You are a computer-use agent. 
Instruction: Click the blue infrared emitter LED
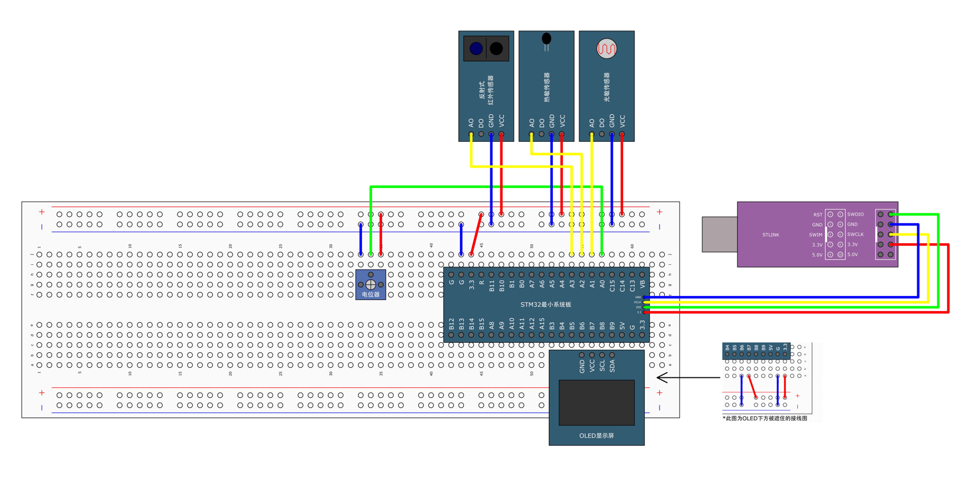(x=476, y=49)
